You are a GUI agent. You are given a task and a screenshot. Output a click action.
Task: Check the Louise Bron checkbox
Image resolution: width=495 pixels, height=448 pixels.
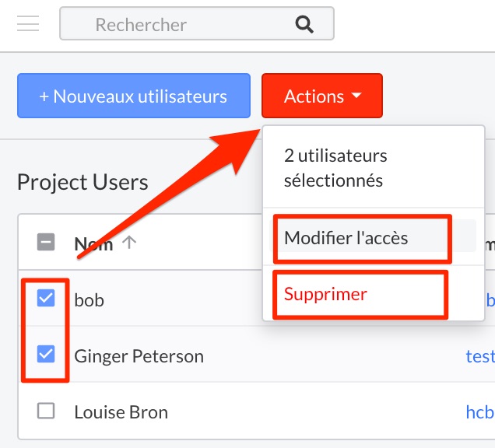tap(46, 411)
